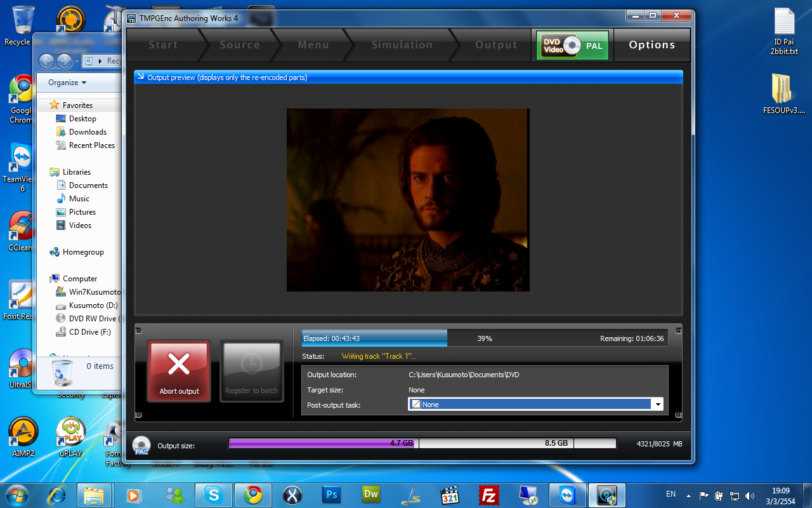Select Desktop under Favorites in Explorer

[x=82, y=119]
